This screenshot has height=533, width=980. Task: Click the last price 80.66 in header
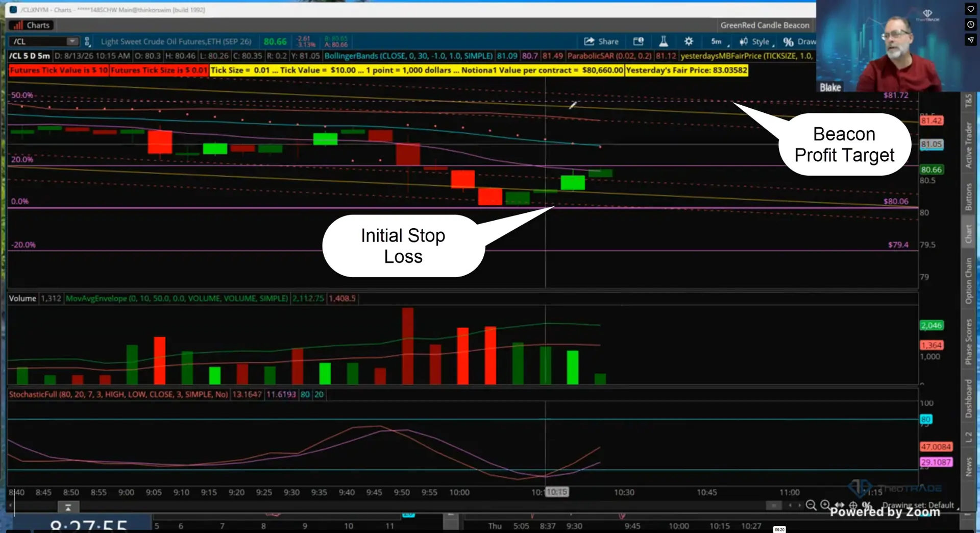pos(275,41)
